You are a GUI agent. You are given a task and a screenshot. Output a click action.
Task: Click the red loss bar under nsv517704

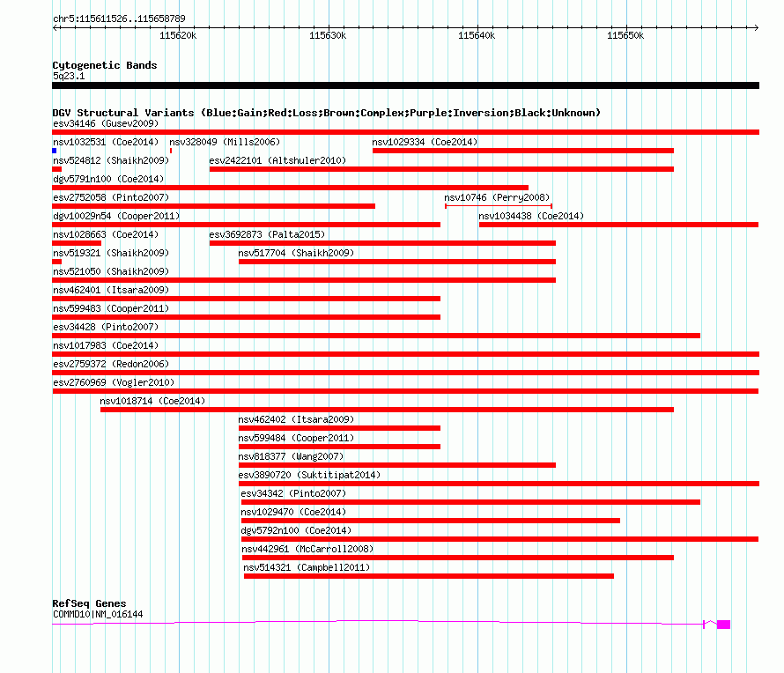[397, 262]
